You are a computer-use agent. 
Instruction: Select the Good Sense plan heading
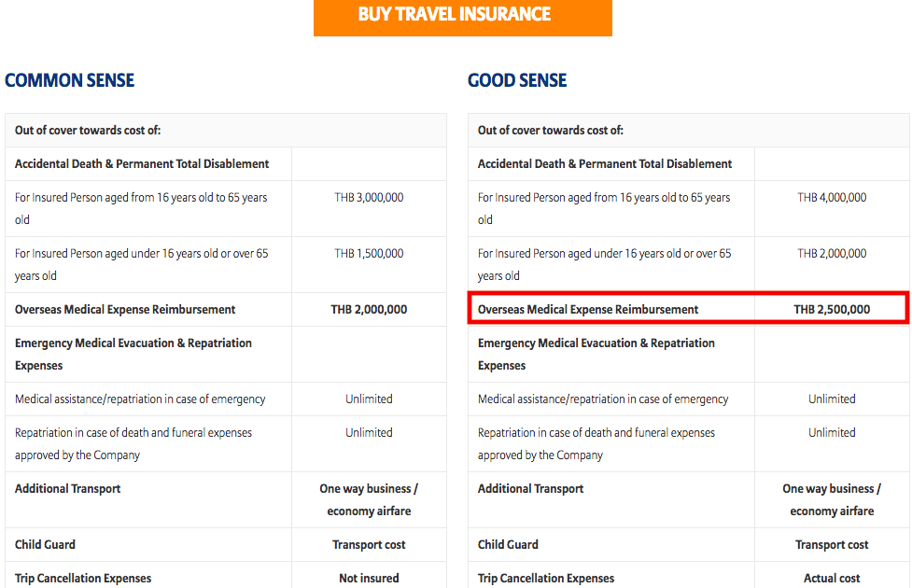pyautogui.click(x=517, y=80)
